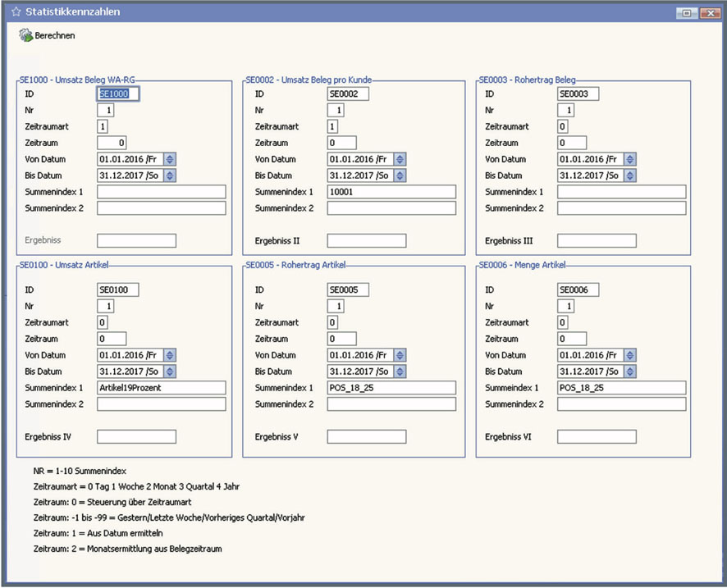Click the Nr field in SE0002 panel
The image size is (727, 588).
point(336,111)
